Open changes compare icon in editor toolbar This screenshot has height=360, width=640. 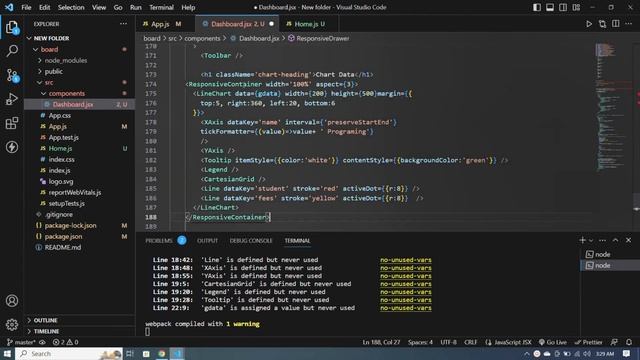coord(602,24)
